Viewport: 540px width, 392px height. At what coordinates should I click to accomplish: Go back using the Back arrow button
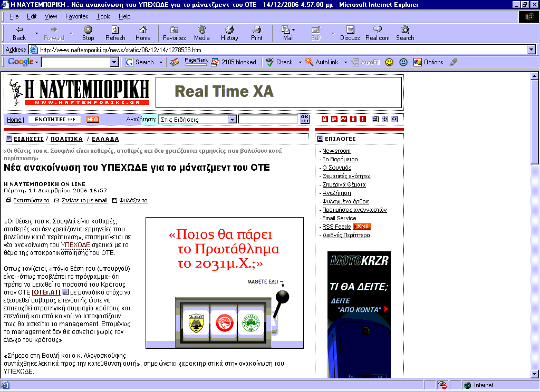[20, 33]
